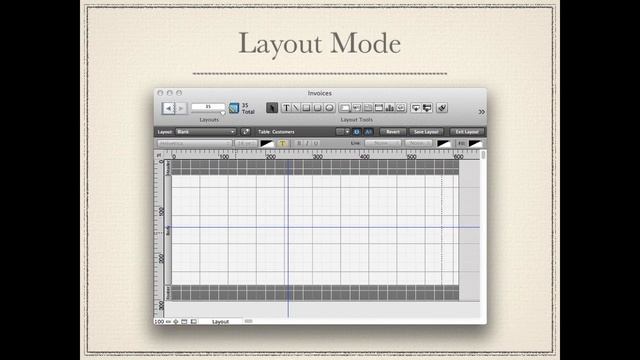Open the line width dropdown
Screen dimensions: 640x360
pos(418,143)
